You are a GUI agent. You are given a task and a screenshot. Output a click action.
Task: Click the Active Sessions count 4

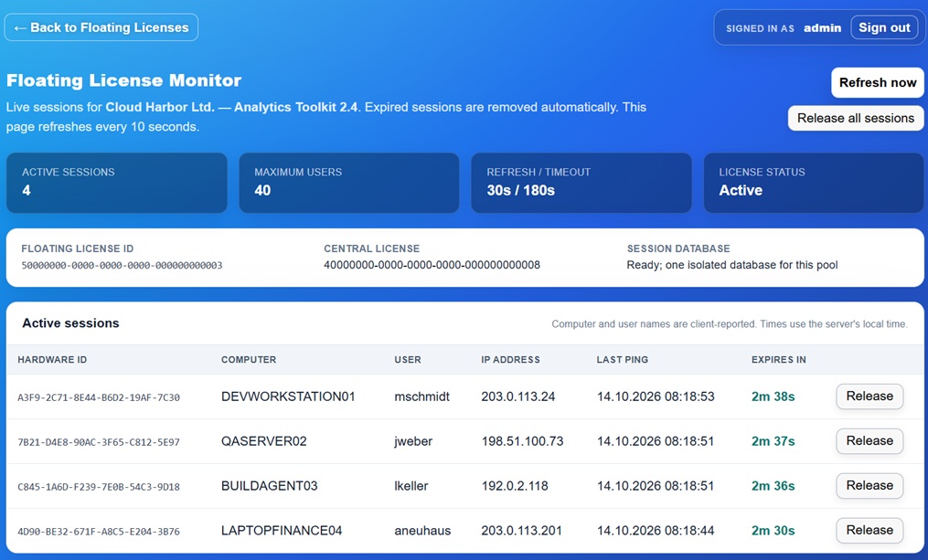(26, 190)
